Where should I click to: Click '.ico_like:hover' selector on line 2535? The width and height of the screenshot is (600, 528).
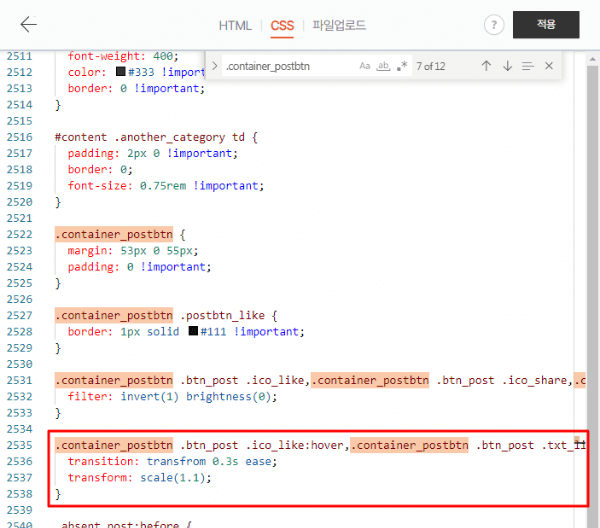(296, 445)
